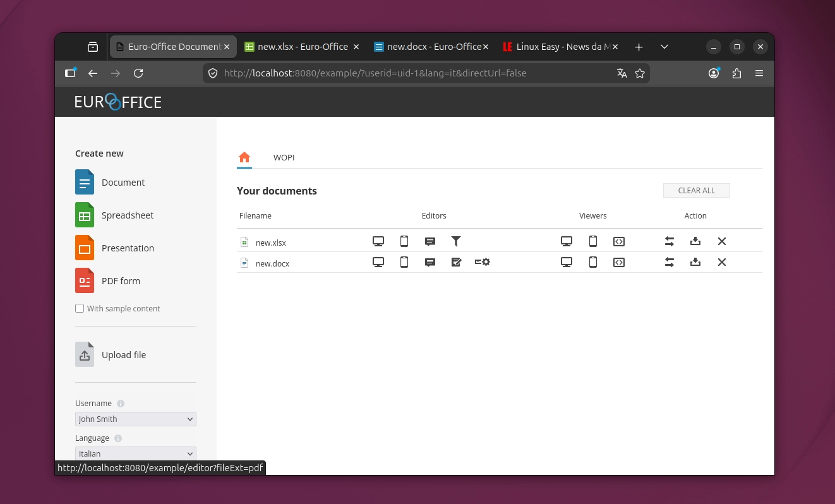Open new.docx in desktop editor
Screen dimensions: 835x504
[x=378, y=262]
